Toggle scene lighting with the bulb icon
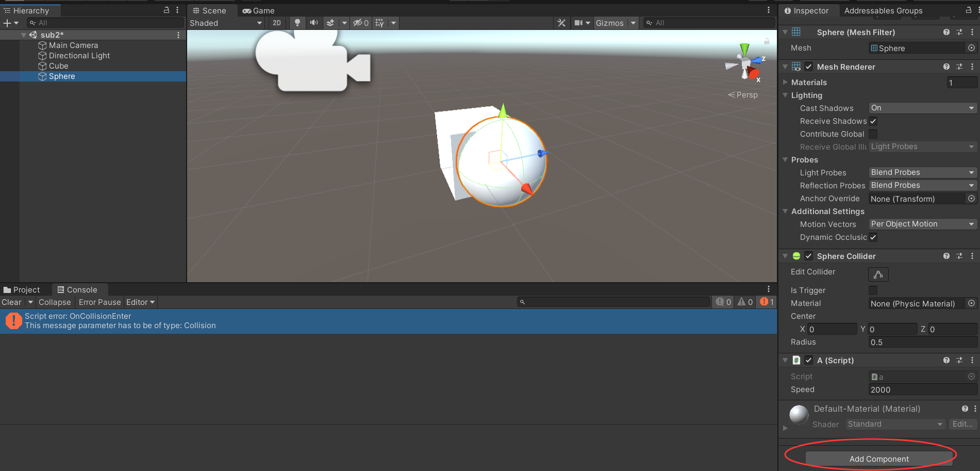 (x=297, y=23)
